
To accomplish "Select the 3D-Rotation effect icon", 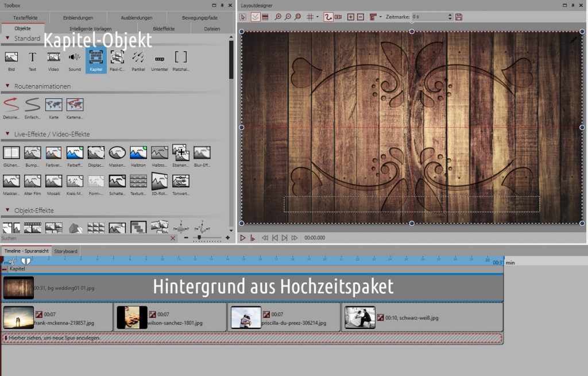I will click(x=159, y=182).
